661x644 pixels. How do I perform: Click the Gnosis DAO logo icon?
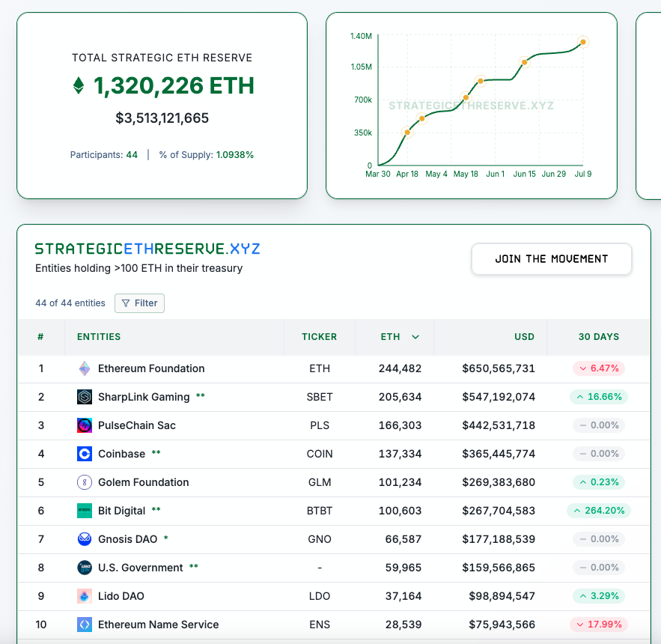tap(85, 539)
